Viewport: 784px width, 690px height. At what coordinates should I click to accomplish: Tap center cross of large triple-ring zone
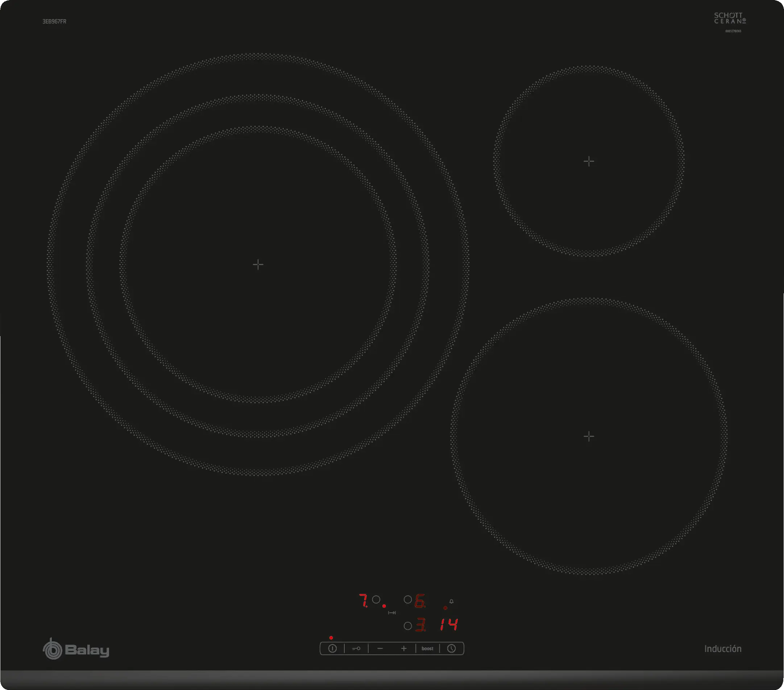(258, 264)
